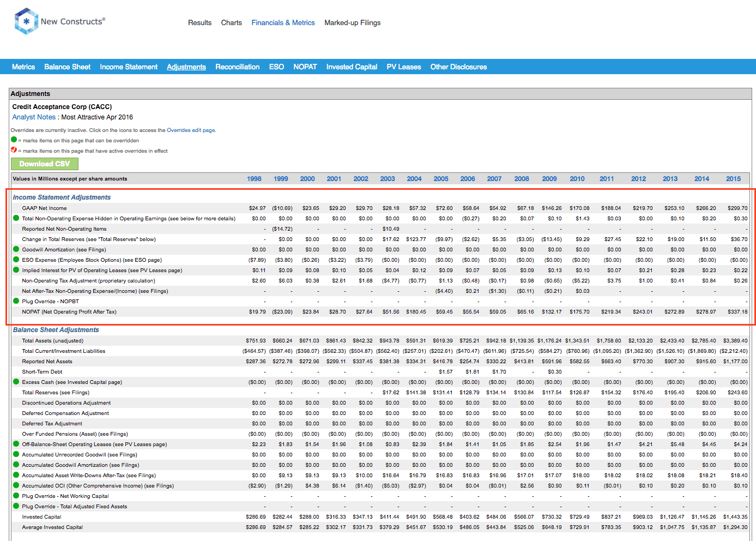The height and width of the screenshot is (541, 756).
Task: Select the Adjustments tab
Action: [186, 67]
